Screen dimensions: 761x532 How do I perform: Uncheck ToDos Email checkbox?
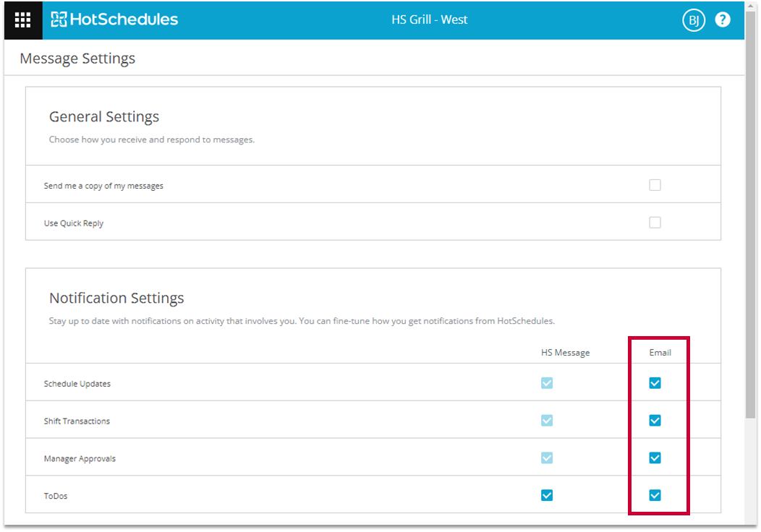point(655,495)
